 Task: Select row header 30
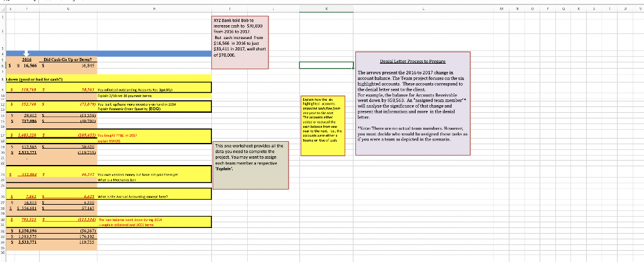[x=2, y=220]
